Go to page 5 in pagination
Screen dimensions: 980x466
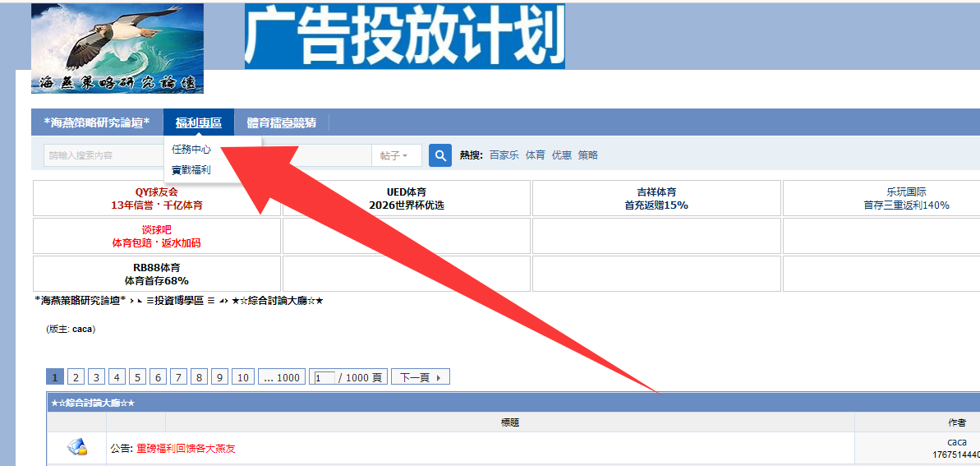(137, 377)
